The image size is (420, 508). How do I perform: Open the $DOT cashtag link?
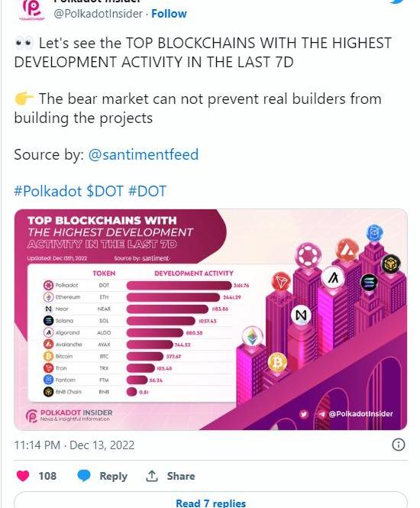(105, 191)
